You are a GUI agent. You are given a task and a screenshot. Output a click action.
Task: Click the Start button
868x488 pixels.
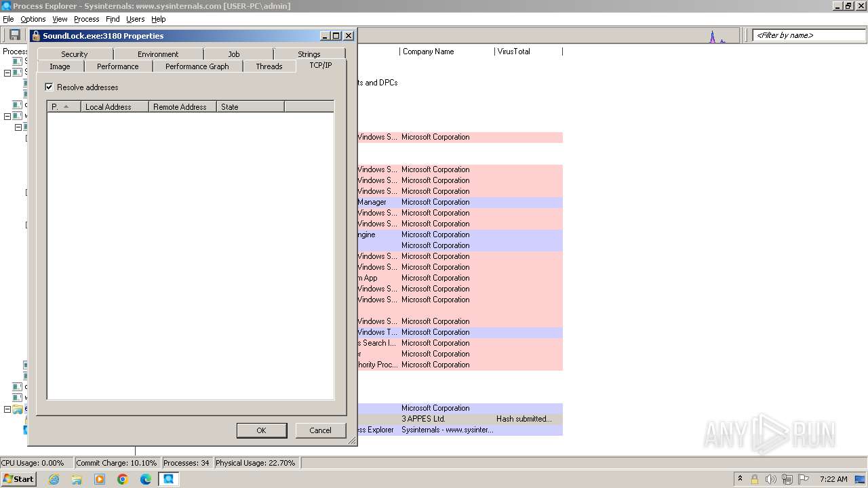pos(18,479)
